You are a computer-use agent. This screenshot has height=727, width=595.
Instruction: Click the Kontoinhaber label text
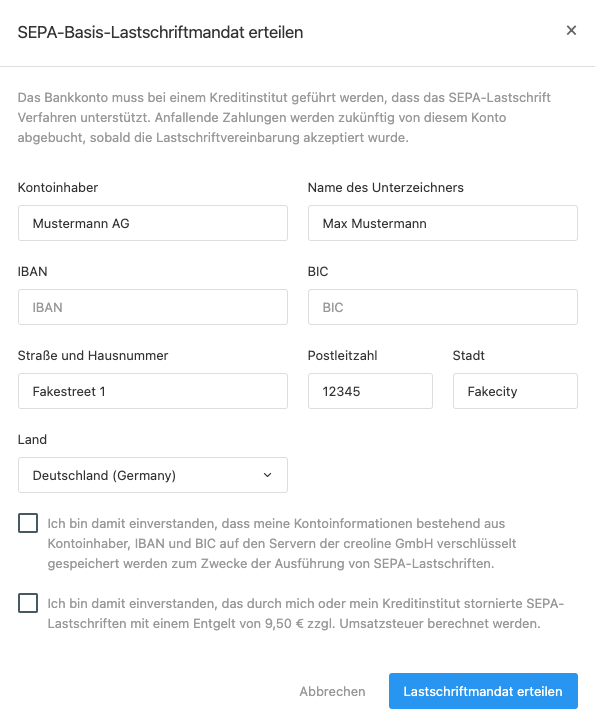pos(58,187)
